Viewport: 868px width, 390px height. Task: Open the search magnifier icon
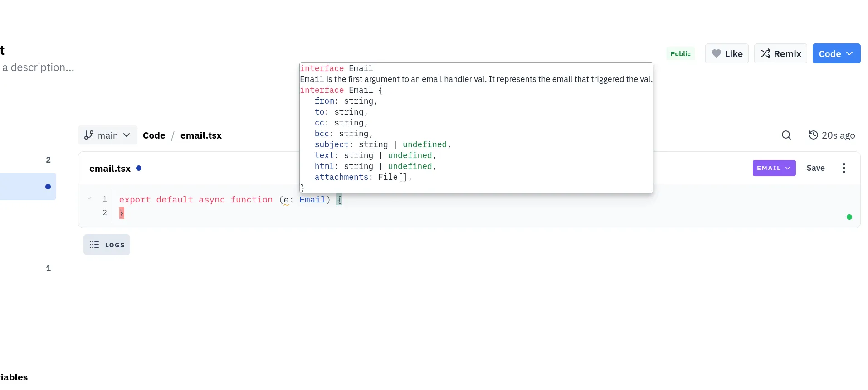tap(786, 135)
